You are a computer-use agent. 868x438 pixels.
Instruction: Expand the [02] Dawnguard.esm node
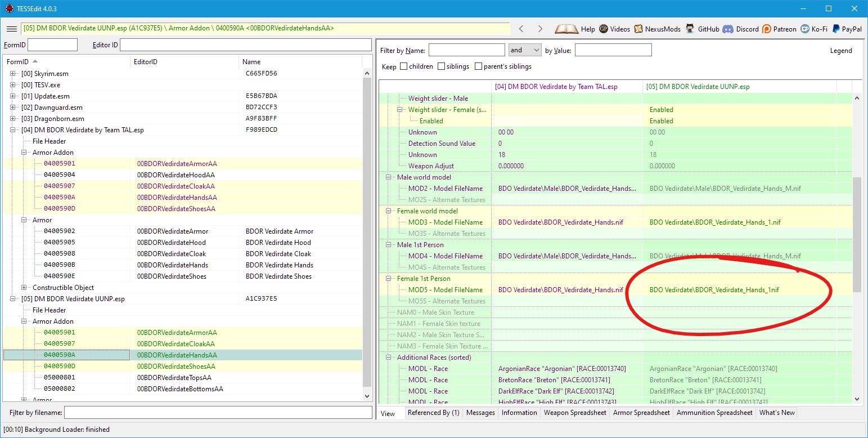pyautogui.click(x=13, y=108)
